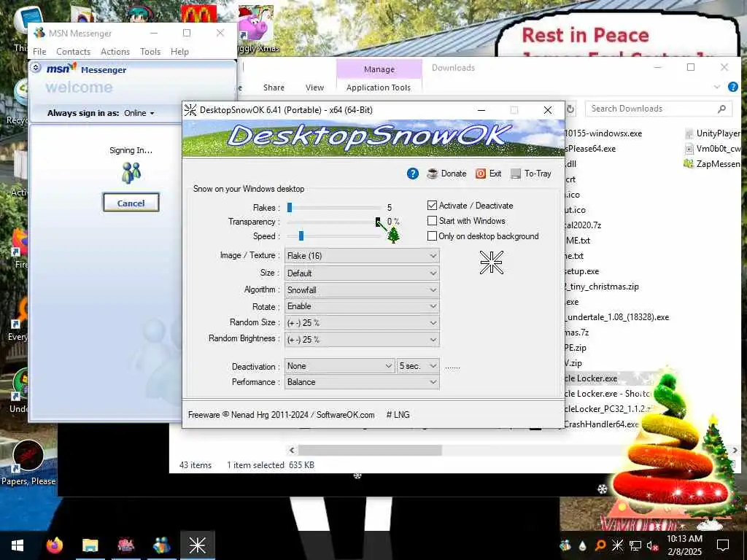The width and height of the screenshot is (747, 560).
Task: Click the Speed slider handle
Action: coord(301,236)
